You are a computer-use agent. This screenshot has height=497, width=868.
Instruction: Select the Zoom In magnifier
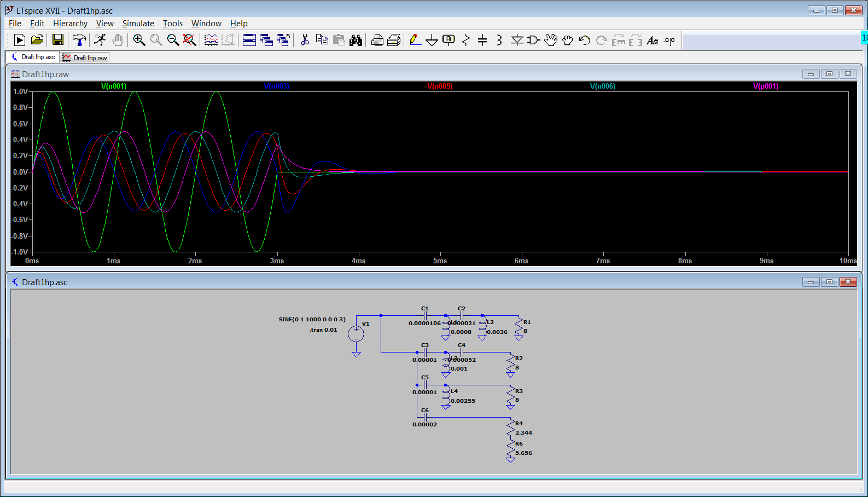pos(139,40)
